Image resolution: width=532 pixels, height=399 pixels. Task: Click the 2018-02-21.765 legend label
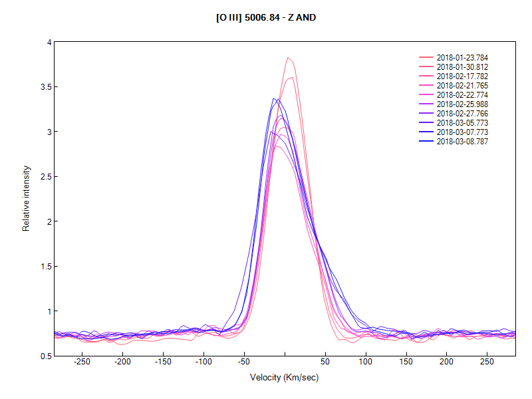(x=462, y=86)
